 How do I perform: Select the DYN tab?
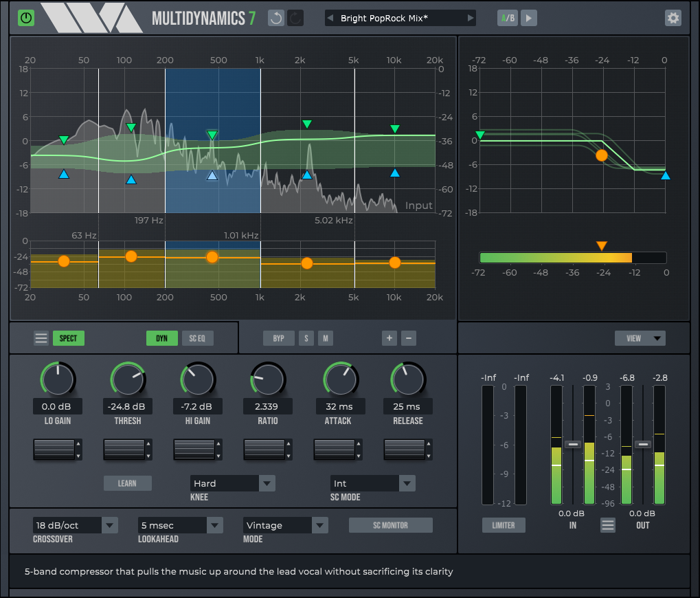(x=161, y=337)
